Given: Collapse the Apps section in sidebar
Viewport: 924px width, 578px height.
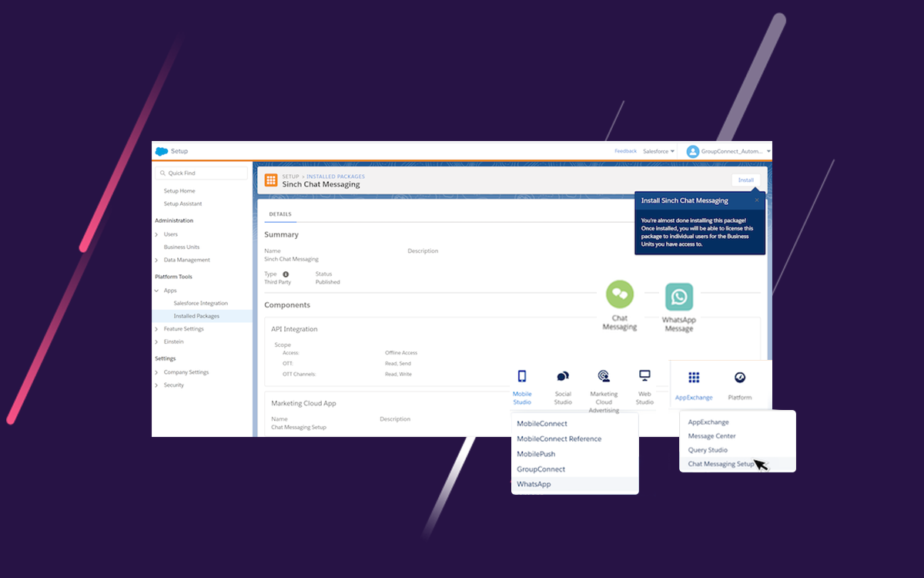Looking at the screenshot, I should coord(156,291).
